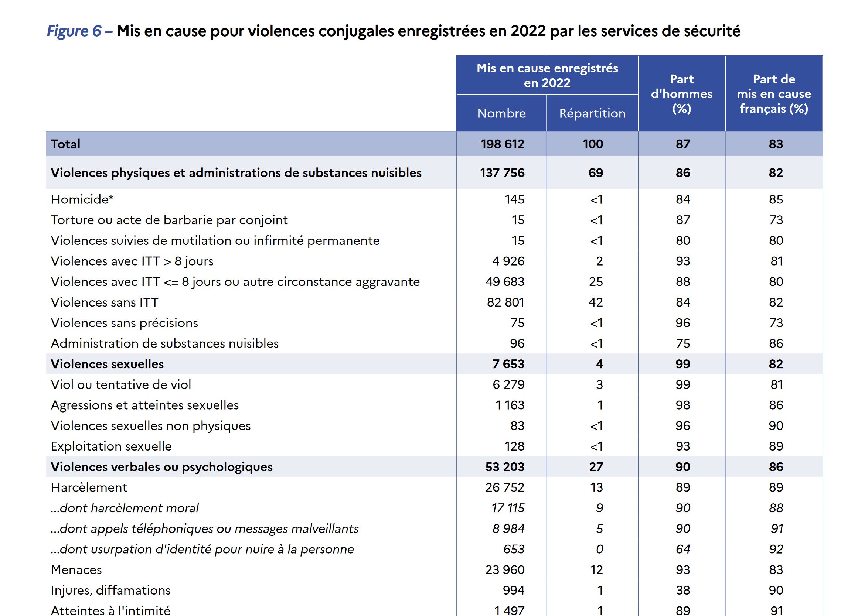
Task: Click the 'Violences sans ITT' label
Action: point(105,302)
